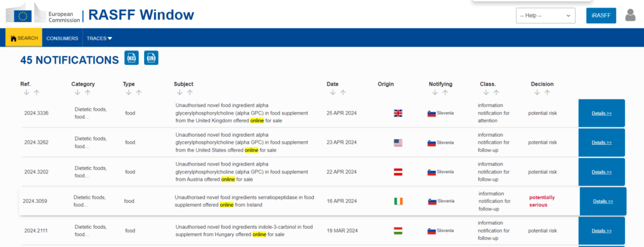Click subject text for United Kingdom supplement
Screen dimensions: 644x247
pyautogui.click(x=241, y=113)
